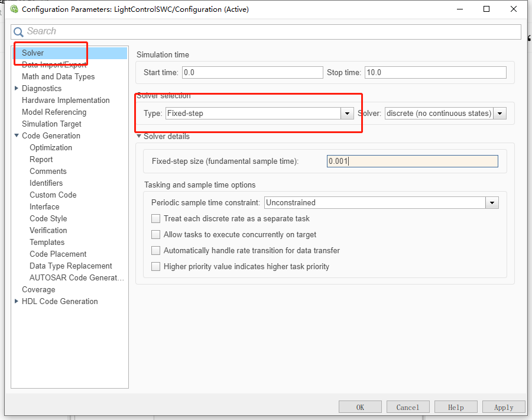Open Model Referencing page
Screen dimensions: 532x420
(x=54, y=112)
